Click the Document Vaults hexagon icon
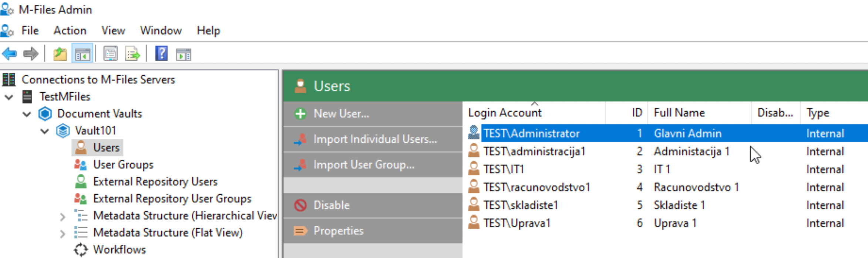This screenshot has width=868, height=258. click(x=45, y=113)
